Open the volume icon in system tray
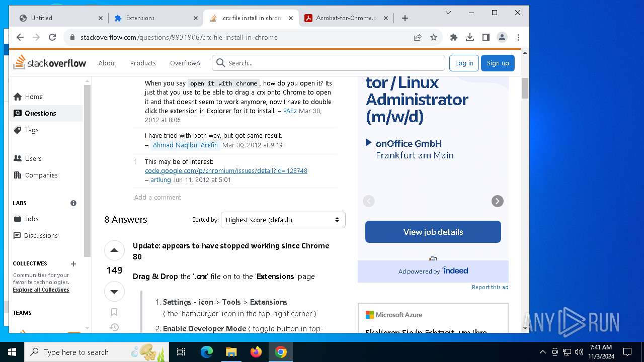This screenshot has height=362, width=644. [579, 352]
